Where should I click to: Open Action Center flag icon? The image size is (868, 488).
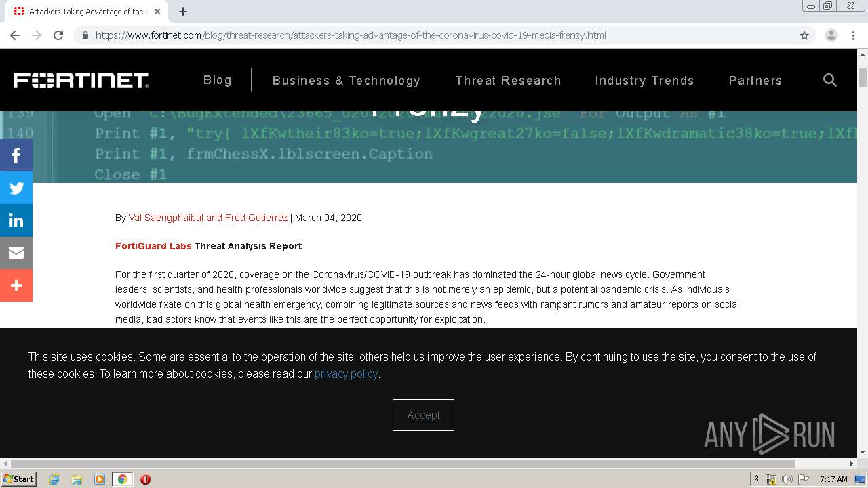804,479
